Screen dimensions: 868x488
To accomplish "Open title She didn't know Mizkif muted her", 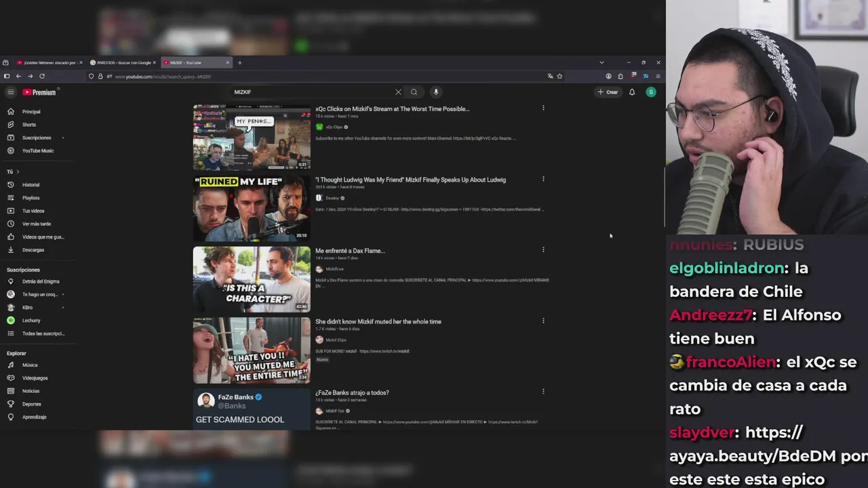I will click(378, 322).
